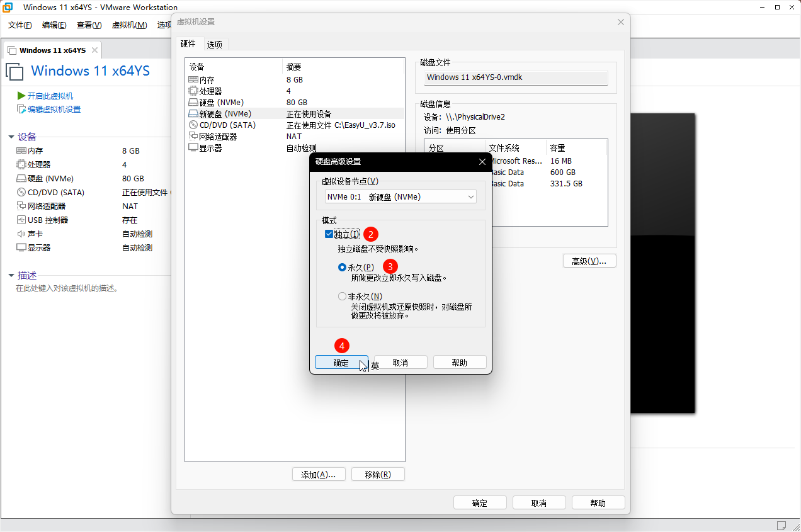Click 确定 at bottom of 虚拟机设置 dialog
Viewport: 801px width, 532px height.
point(480,503)
